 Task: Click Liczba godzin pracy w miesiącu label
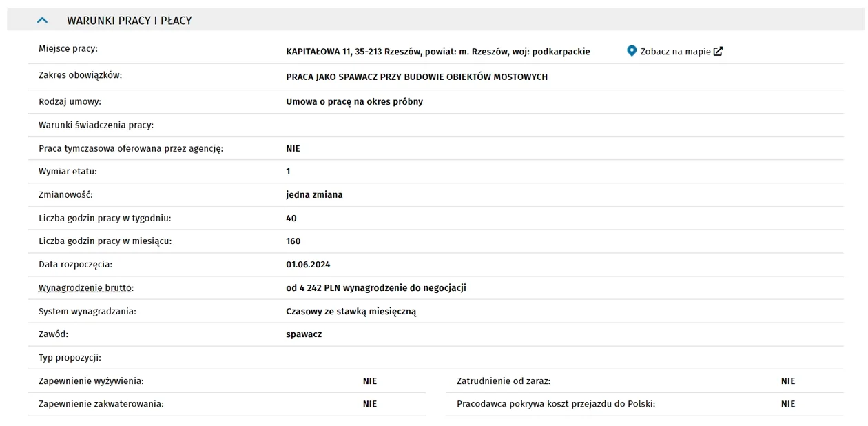pos(105,241)
